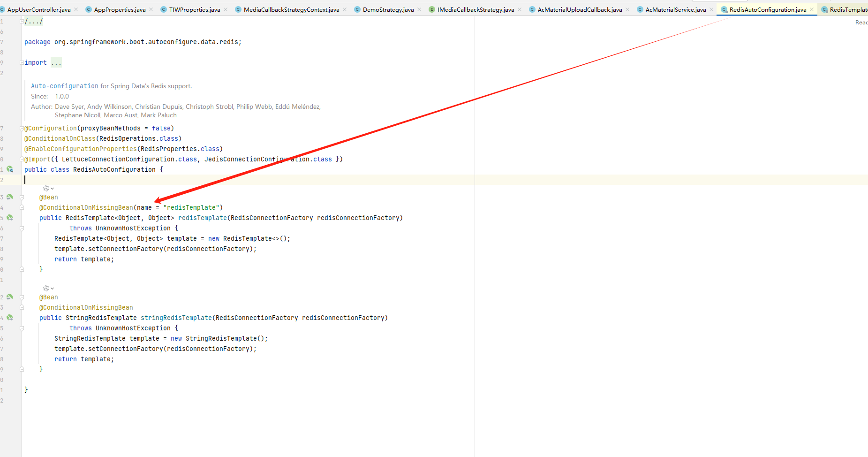This screenshot has width=868, height=457.
Task: Switch to AppUserController.java tab
Action: 39,9
